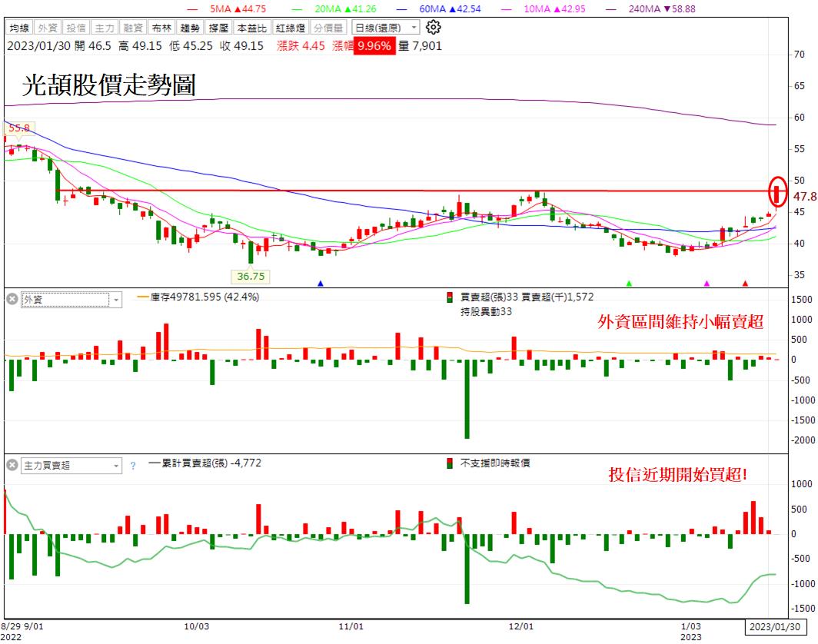Click the 撐壓 button
Screen dimensions: 818x644
pyautogui.click(x=218, y=28)
